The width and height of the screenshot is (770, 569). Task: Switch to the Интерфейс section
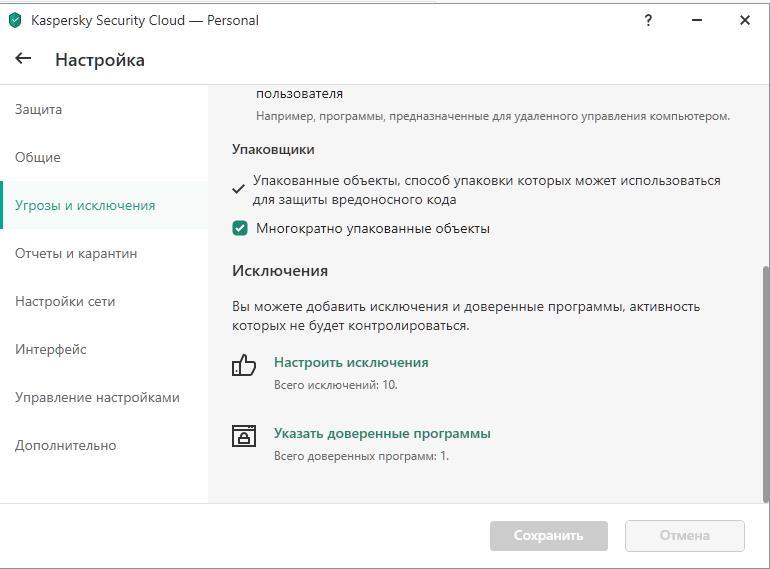(51, 349)
